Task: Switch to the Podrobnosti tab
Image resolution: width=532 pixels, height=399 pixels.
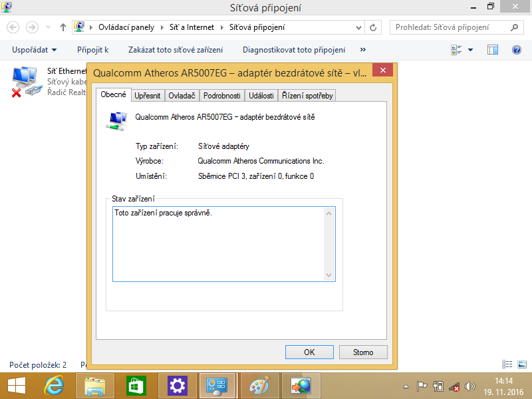Action: [222, 96]
